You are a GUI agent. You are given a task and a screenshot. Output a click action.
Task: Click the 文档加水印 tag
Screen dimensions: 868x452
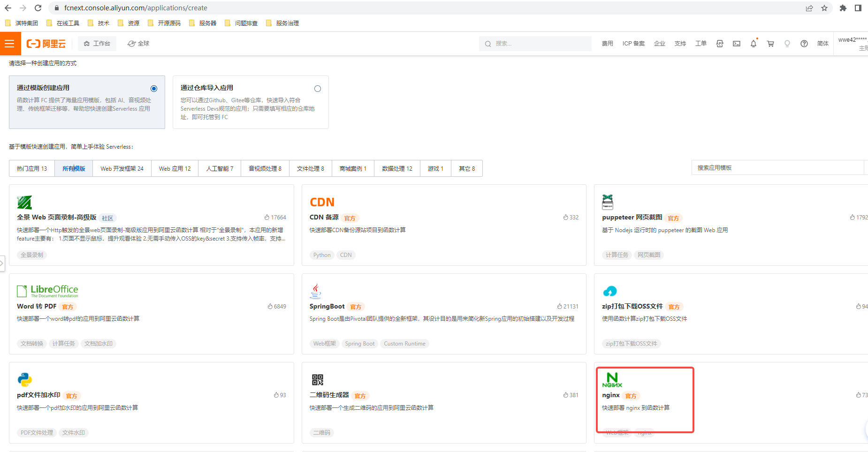point(99,344)
